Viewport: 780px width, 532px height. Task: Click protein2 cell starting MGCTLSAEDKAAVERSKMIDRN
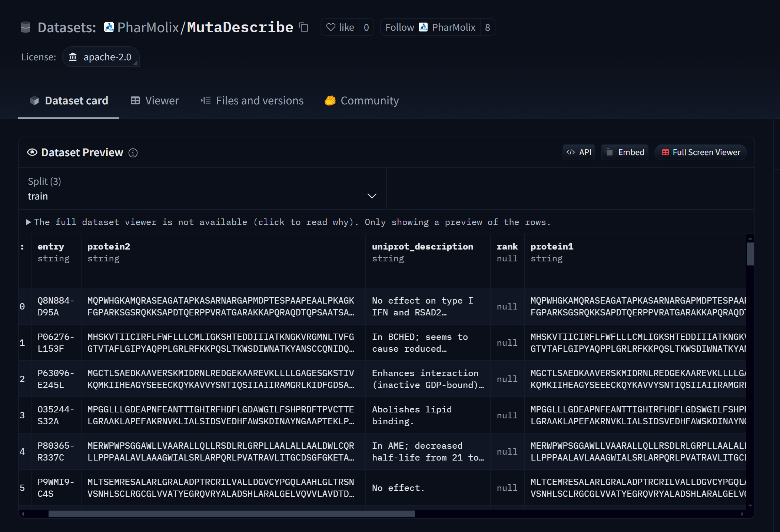tap(223, 379)
